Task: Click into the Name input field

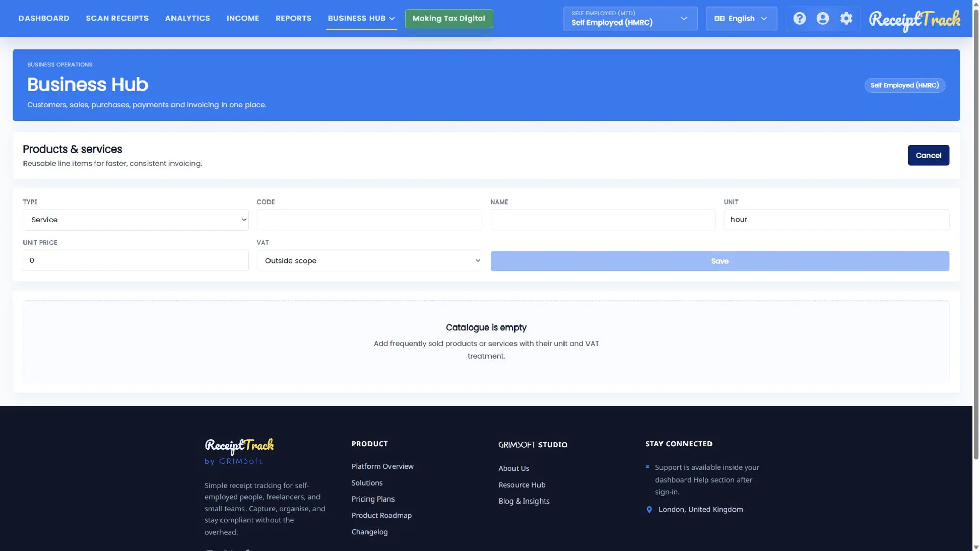Action: (603, 220)
